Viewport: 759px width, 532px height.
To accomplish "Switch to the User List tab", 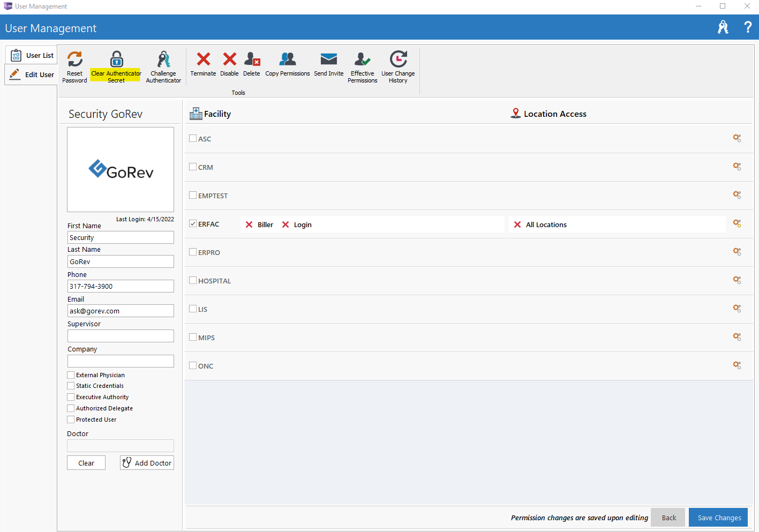I will [x=32, y=55].
